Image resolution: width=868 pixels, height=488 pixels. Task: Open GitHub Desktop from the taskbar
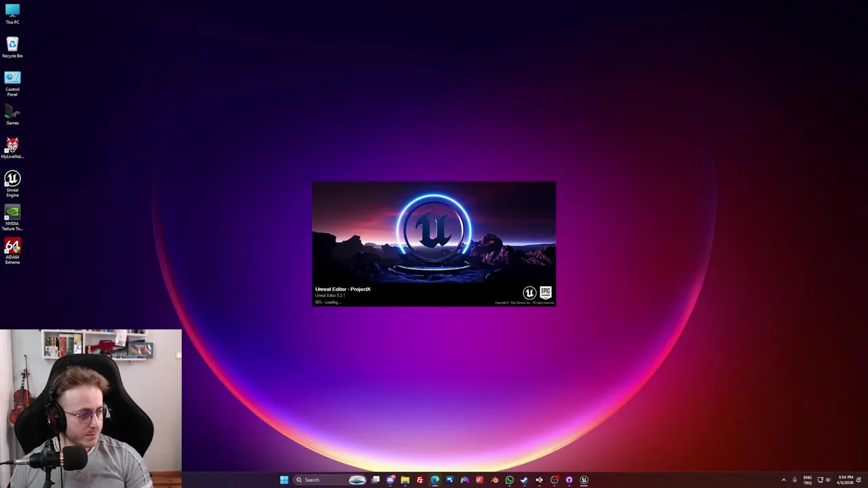pos(569,480)
